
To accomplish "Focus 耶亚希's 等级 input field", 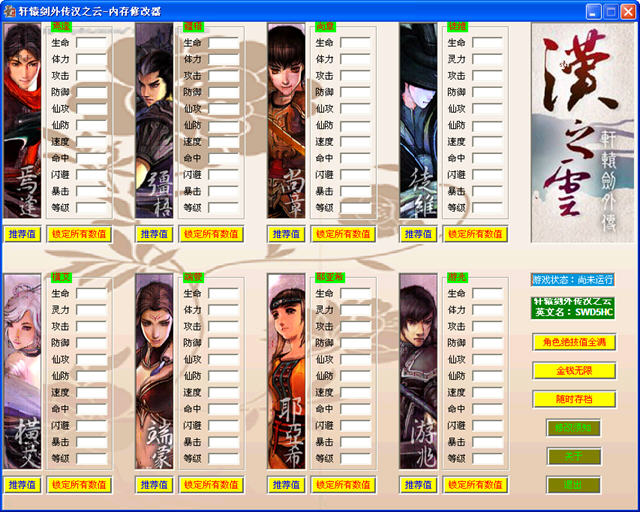I will coord(356,459).
